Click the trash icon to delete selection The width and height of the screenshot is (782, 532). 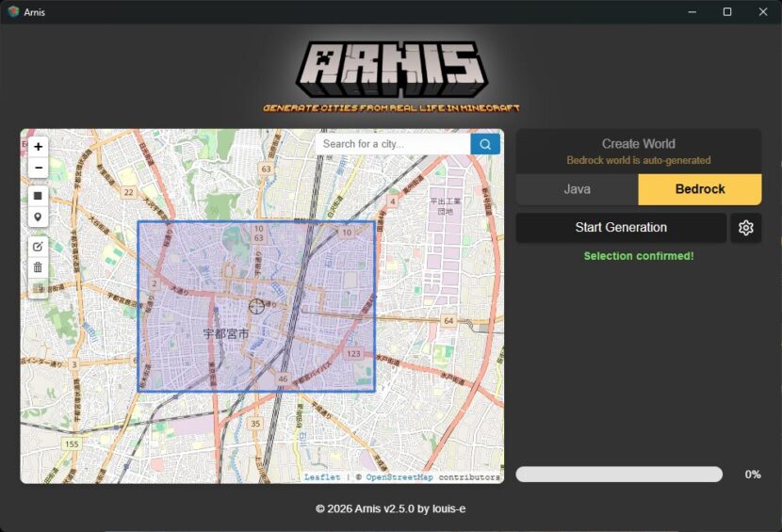38,268
